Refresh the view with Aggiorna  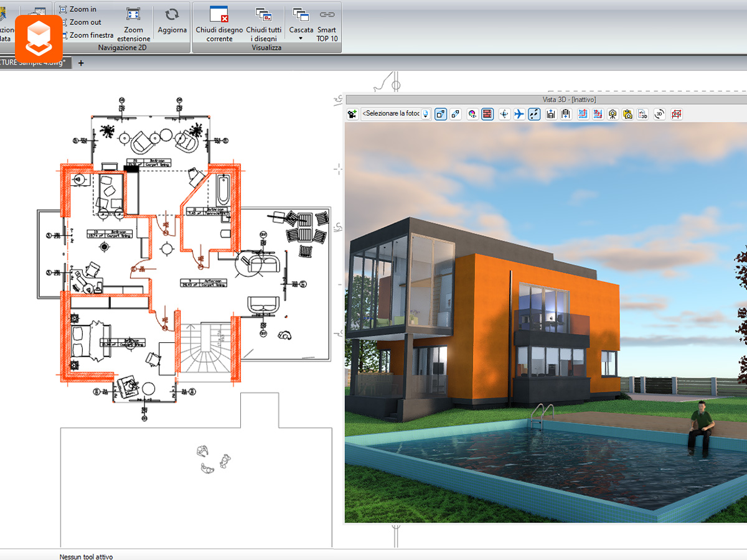[x=172, y=22]
